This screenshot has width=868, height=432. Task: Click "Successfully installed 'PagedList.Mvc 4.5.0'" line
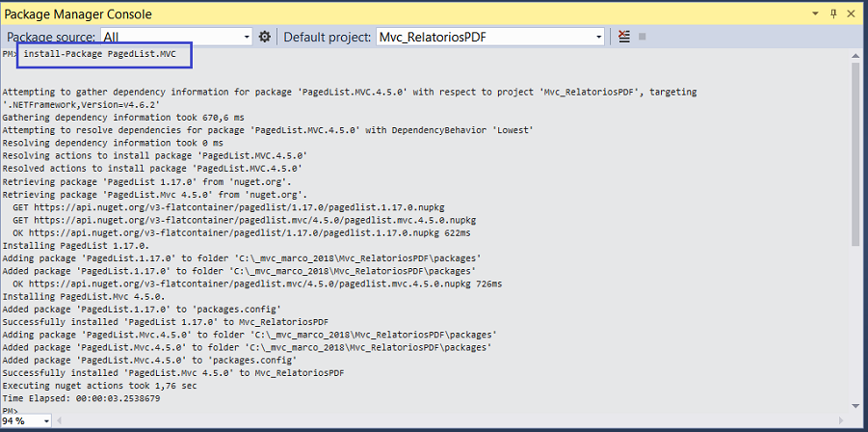tap(173, 373)
